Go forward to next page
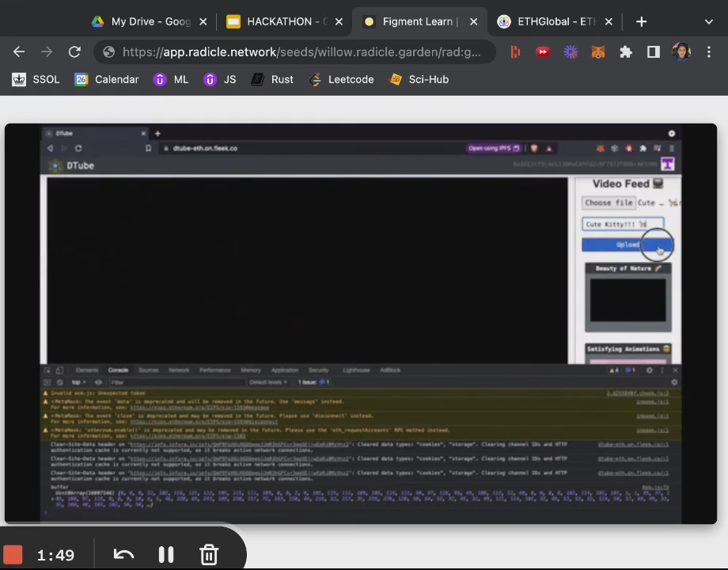 [x=47, y=51]
